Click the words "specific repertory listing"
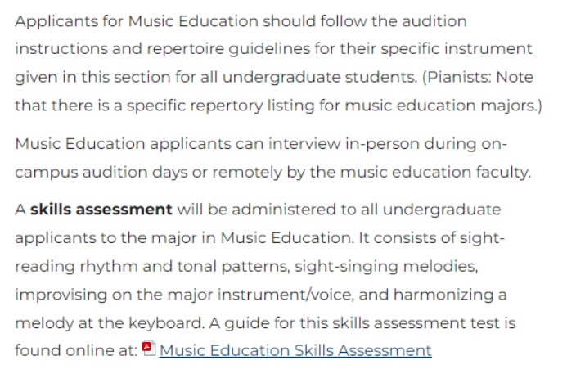 (200, 106)
